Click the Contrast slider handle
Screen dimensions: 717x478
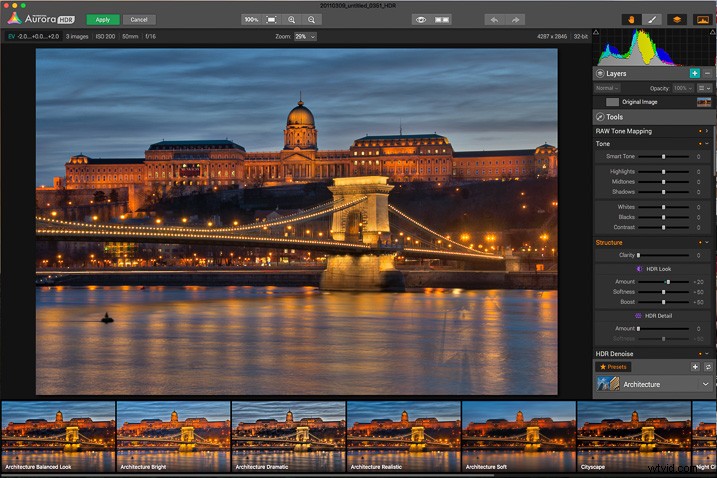point(663,227)
